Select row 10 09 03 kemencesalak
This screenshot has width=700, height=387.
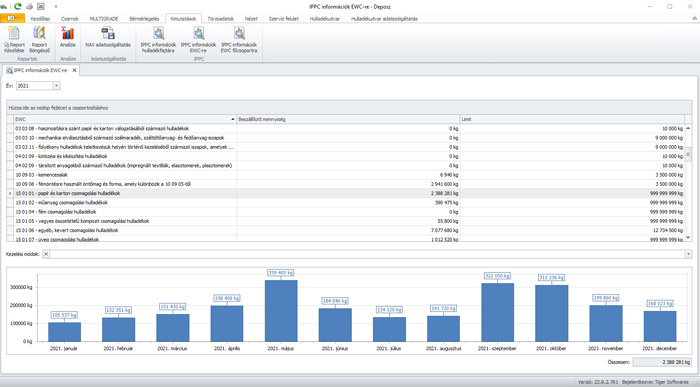point(346,175)
